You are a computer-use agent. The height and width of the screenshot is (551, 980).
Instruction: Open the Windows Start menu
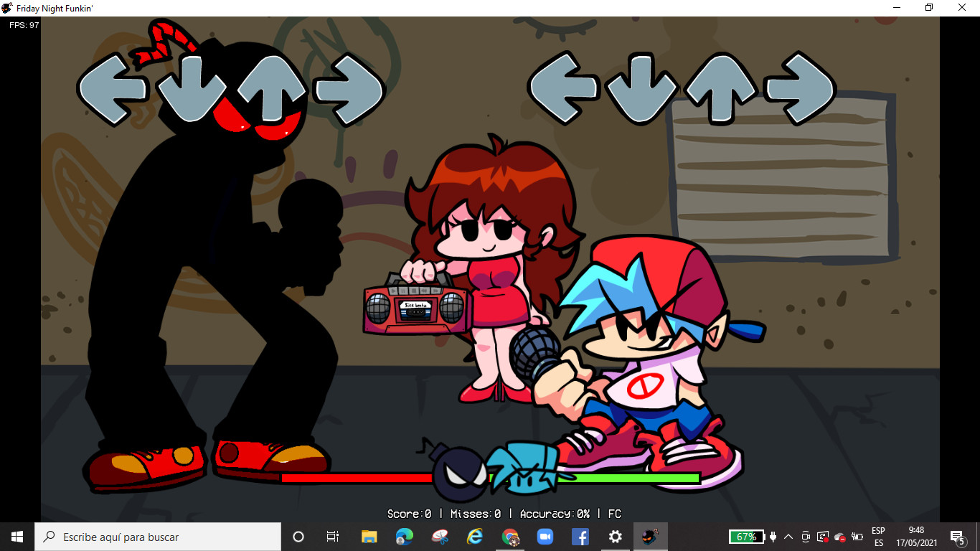point(17,537)
